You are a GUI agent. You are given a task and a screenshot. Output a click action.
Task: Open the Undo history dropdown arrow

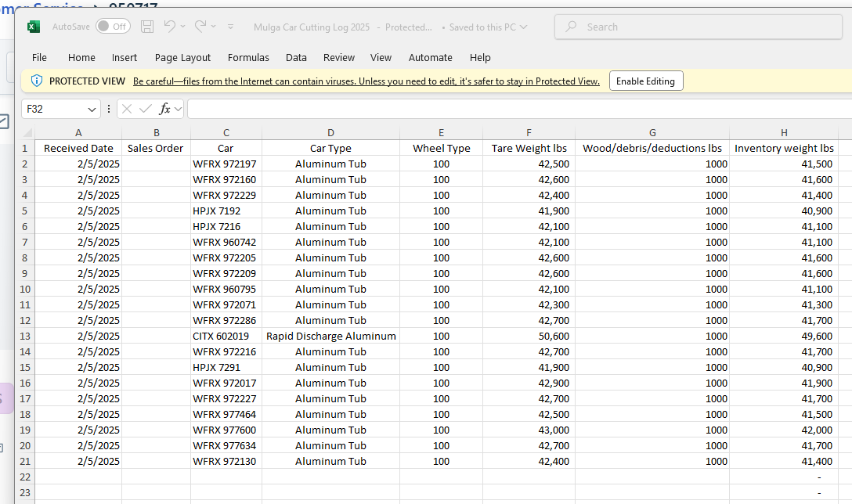pyautogui.click(x=182, y=26)
